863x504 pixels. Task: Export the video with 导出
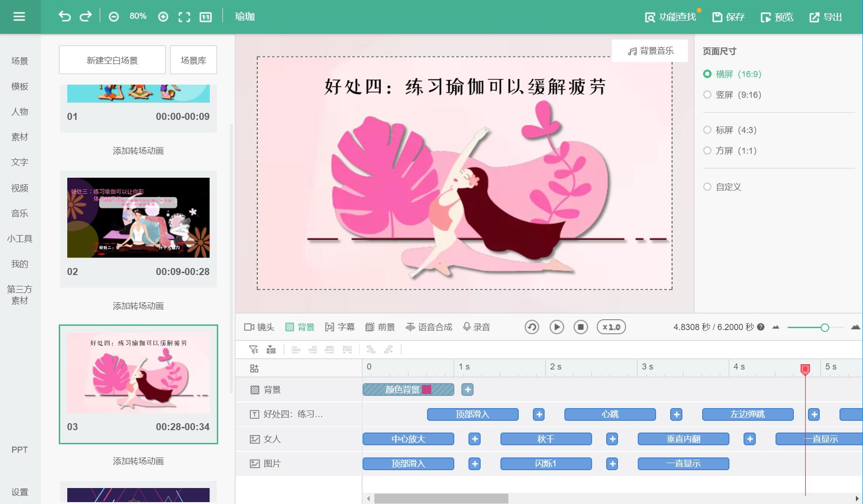coord(825,17)
